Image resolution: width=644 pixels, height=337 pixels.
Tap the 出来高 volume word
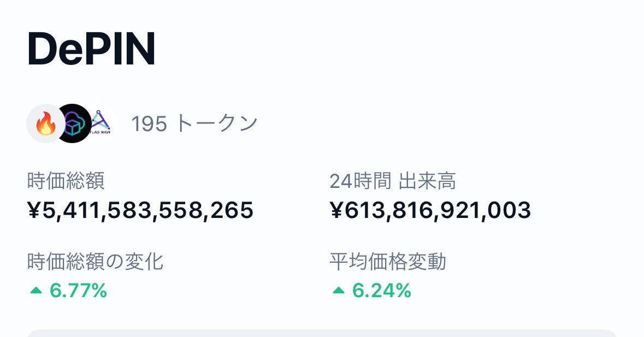point(427,181)
